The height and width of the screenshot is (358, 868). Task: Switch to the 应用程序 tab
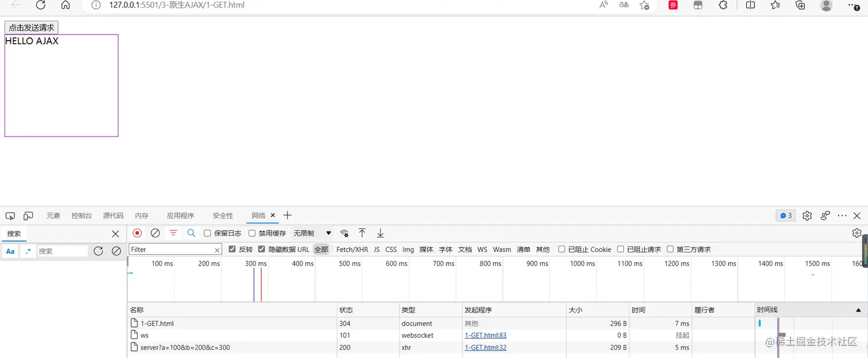click(x=180, y=216)
